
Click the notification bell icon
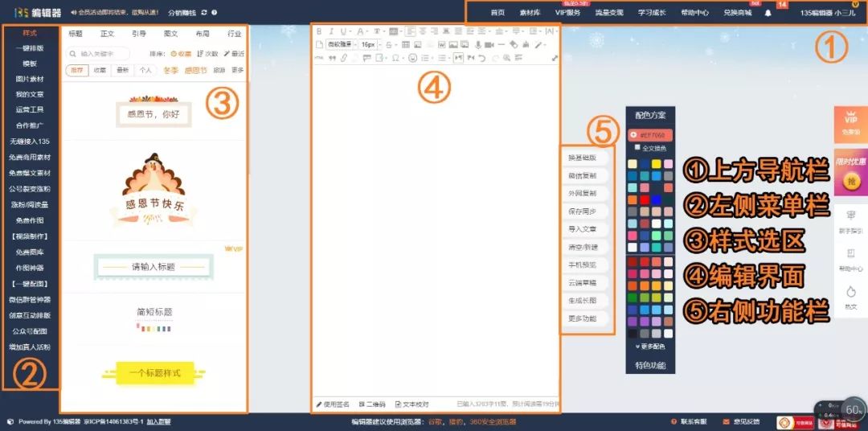point(768,13)
